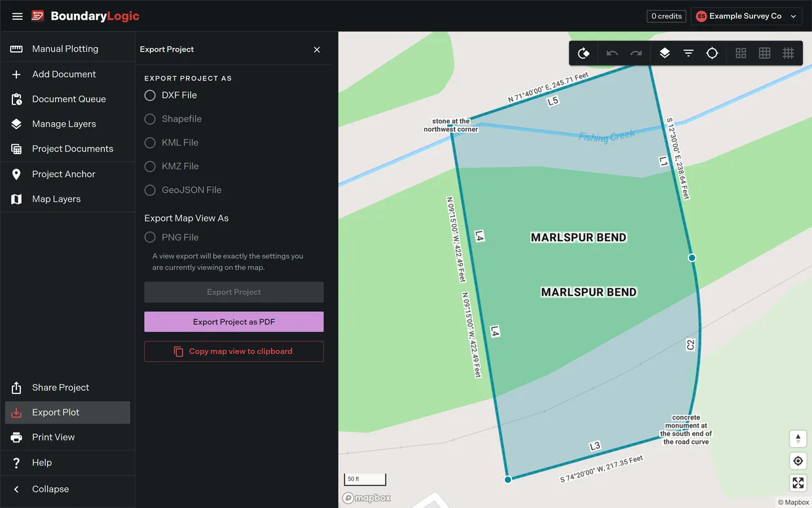Click the BoundaryLogic logo
Screen dimensions: 812x508
tap(86, 16)
